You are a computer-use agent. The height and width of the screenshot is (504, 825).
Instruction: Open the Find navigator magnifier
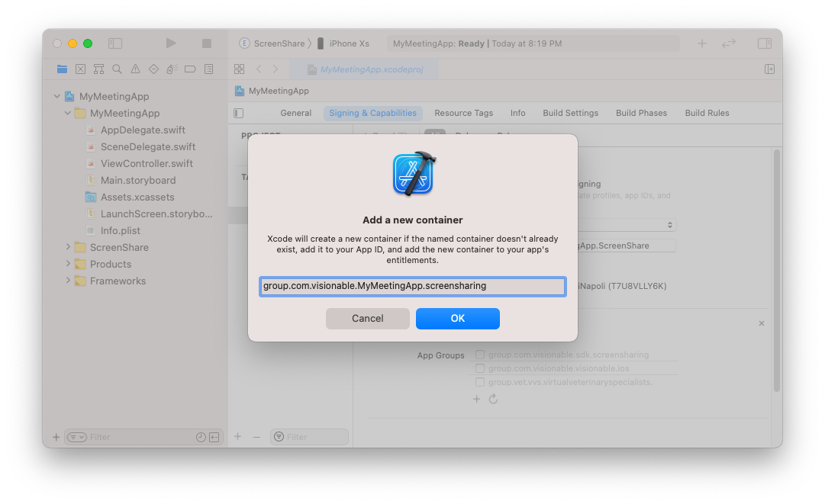coord(117,69)
